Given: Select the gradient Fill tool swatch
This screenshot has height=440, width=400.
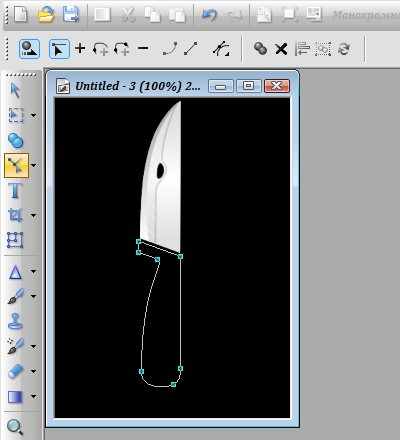Looking at the screenshot, I should pos(15,397).
